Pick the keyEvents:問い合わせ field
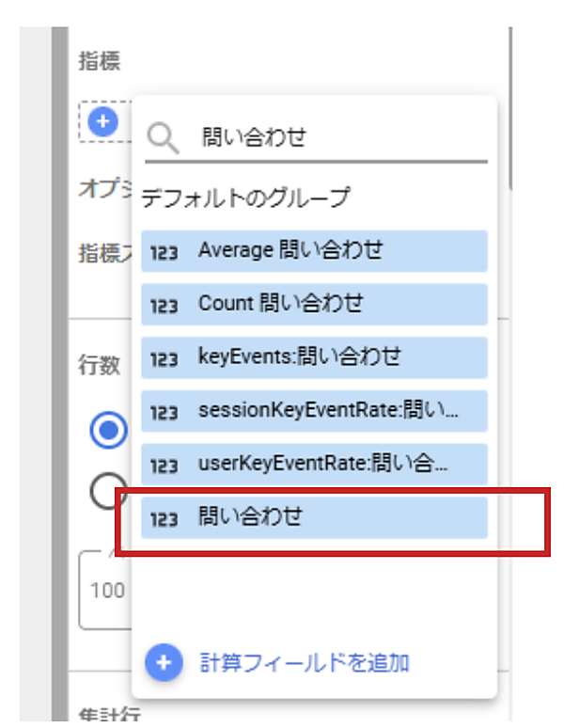564x728 pixels. pyautogui.click(x=300, y=357)
